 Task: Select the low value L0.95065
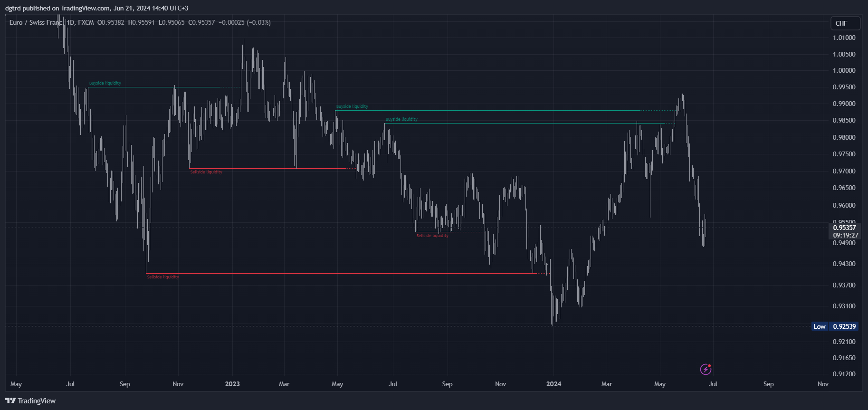[x=172, y=22]
